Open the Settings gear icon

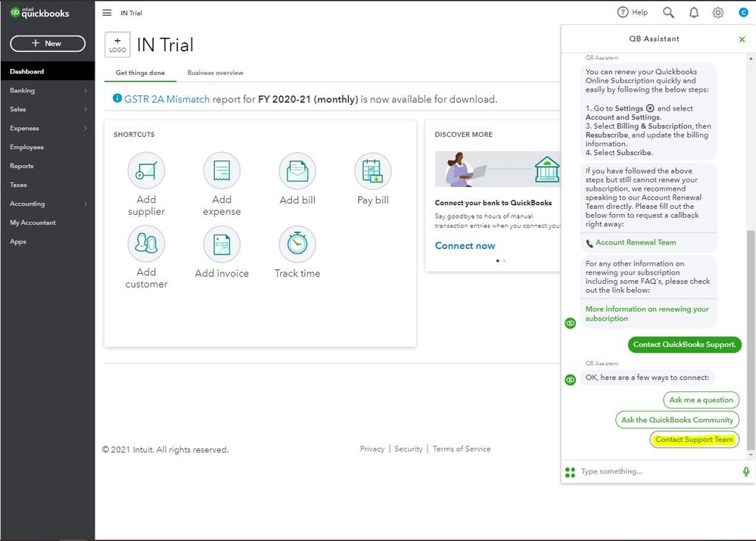(718, 13)
